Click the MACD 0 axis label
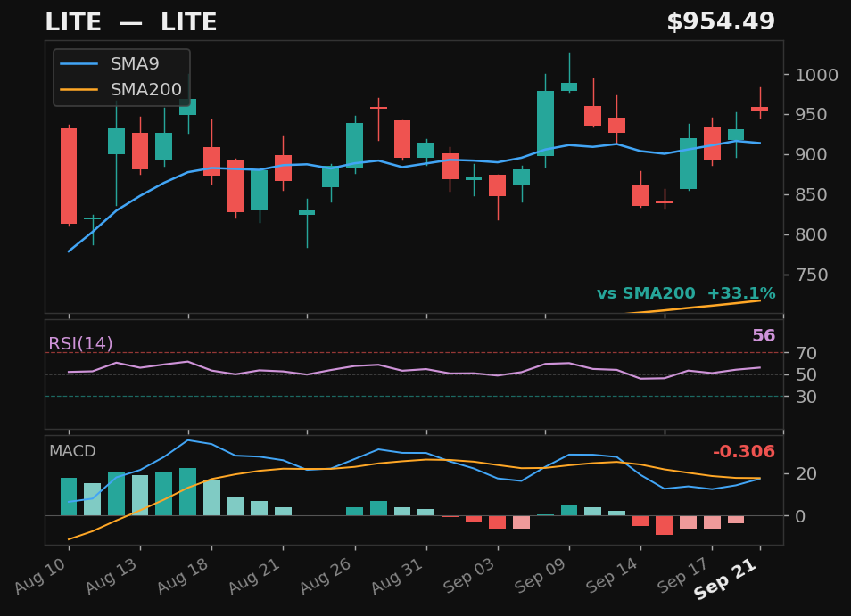Screen dimensions: 851x616 [800, 517]
